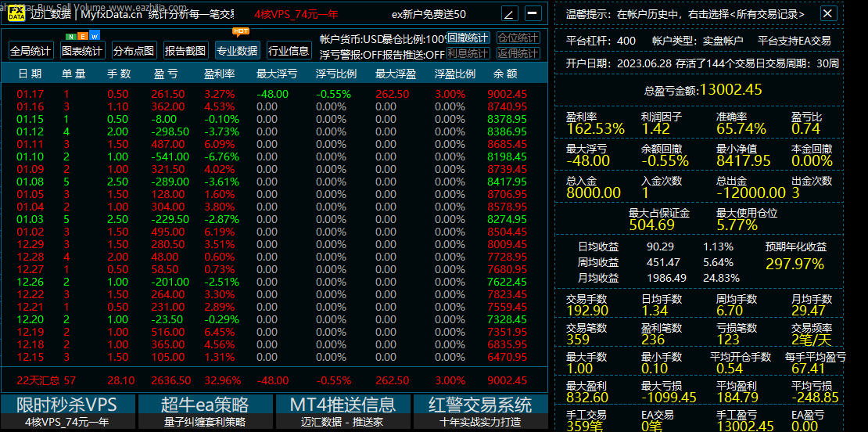This screenshot has height=432, width=868.
Task: Open the 超牛ea策略 banner
Action: 206,405
